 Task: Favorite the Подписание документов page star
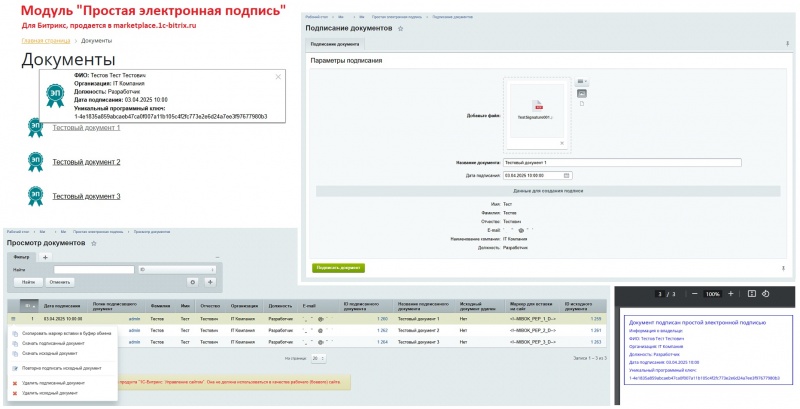[x=401, y=29]
